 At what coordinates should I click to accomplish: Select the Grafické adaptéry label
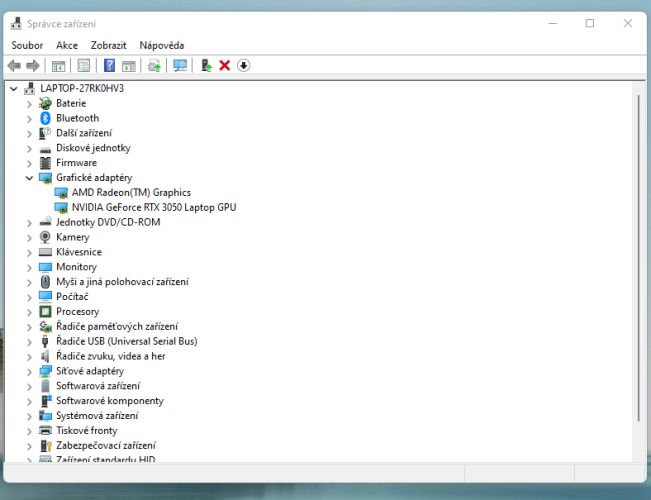pos(94,178)
